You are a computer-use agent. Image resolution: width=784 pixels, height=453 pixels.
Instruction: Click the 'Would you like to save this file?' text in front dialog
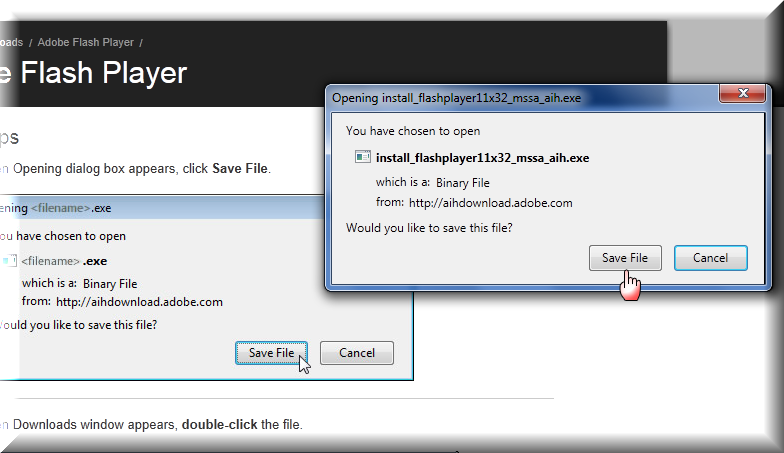click(x=429, y=228)
